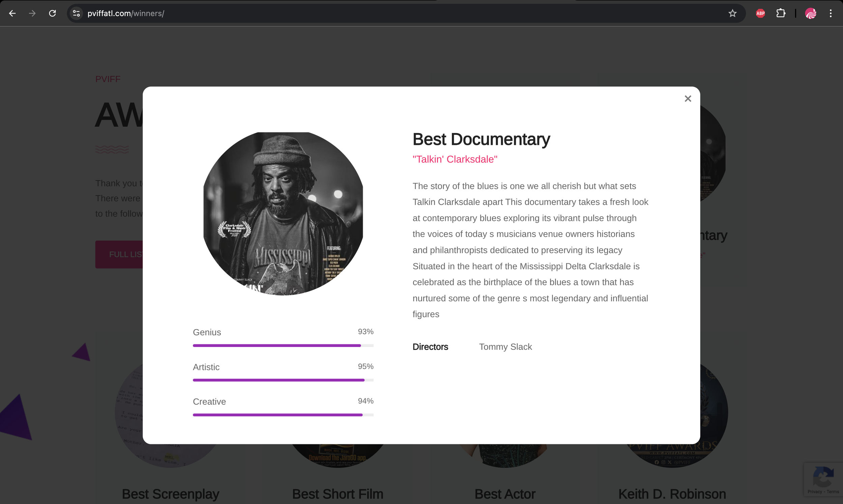Click the Genius progress bar
This screenshot has width=843, height=504.
283,345
